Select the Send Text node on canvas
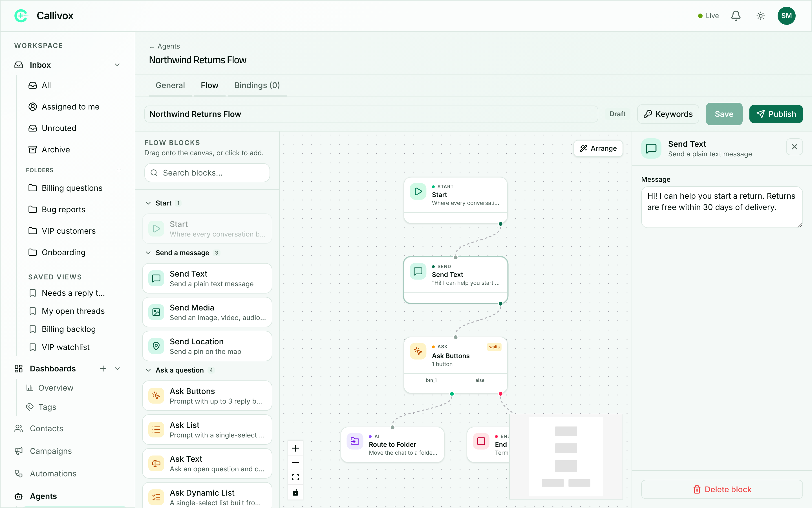The width and height of the screenshot is (812, 508). click(x=455, y=280)
